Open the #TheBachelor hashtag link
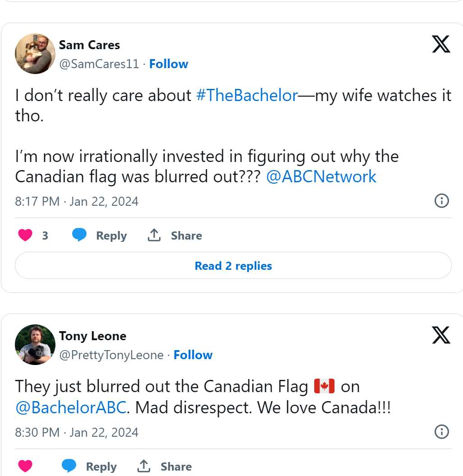The height and width of the screenshot is (476, 463). click(x=247, y=96)
